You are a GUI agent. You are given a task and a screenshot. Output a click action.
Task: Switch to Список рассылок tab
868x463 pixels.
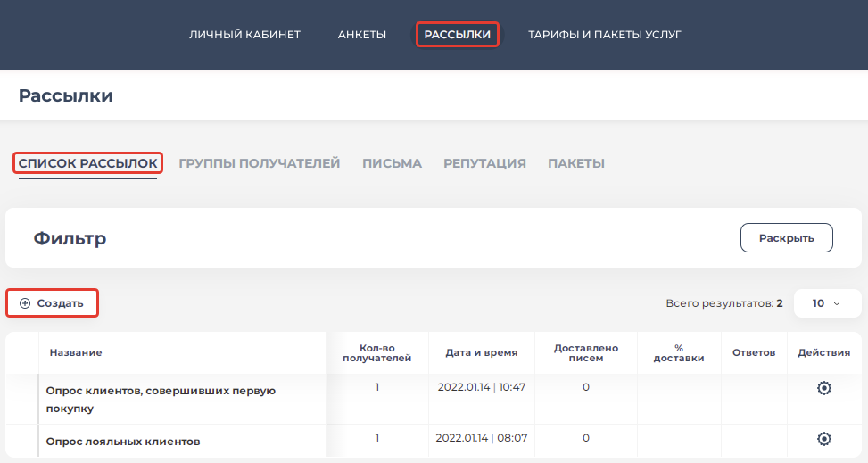[x=87, y=163]
